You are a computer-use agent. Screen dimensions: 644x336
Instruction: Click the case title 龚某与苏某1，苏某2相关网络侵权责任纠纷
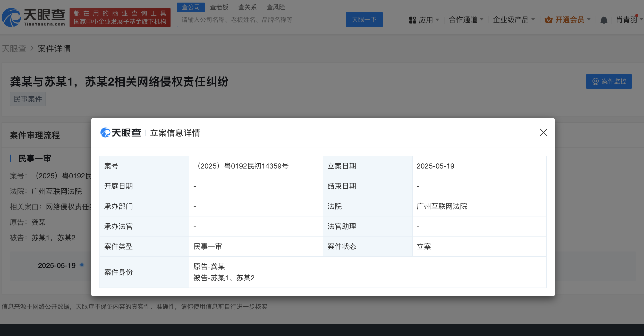[119, 81]
